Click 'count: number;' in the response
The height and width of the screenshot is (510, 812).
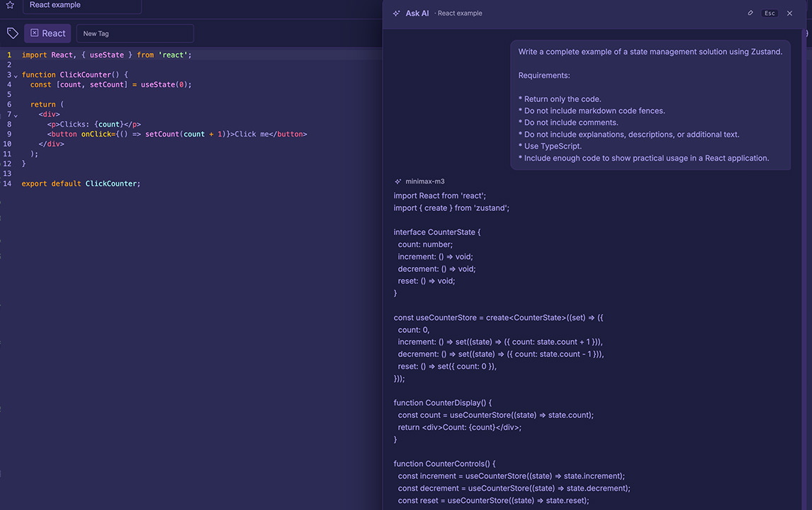click(x=425, y=244)
